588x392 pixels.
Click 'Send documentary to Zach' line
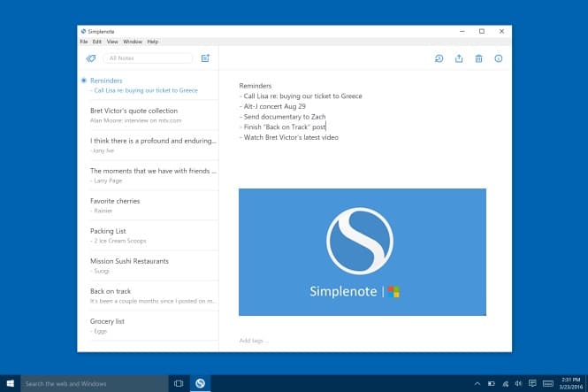pyautogui.click(x=283, y=117)
